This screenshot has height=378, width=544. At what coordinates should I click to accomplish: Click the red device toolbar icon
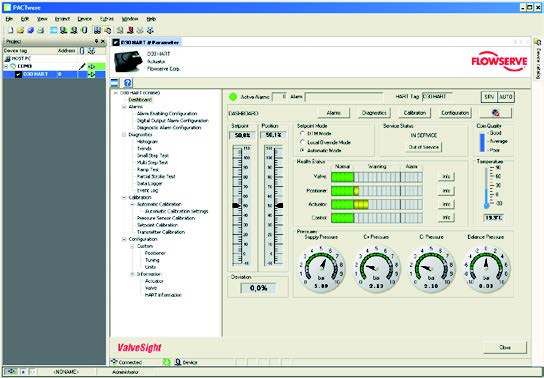130,31
